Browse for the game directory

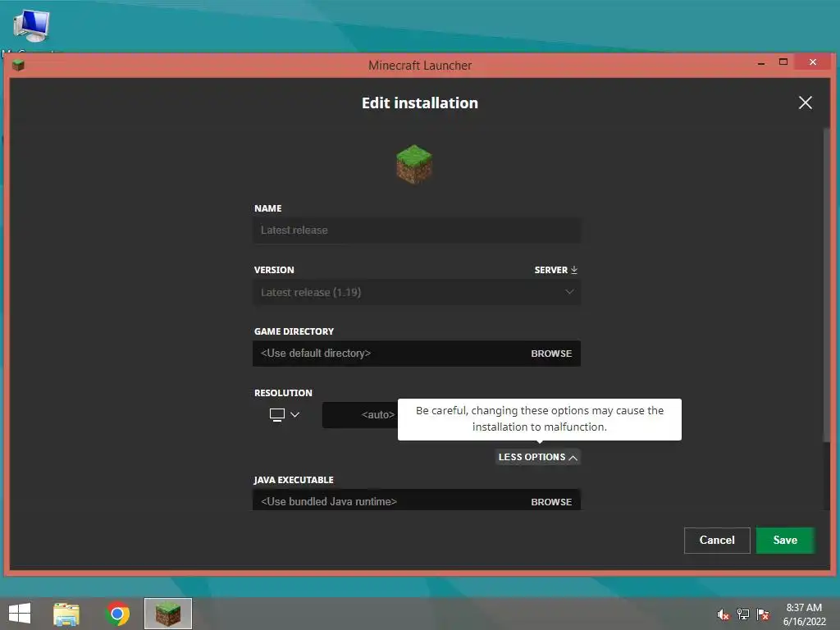[551, 354]
